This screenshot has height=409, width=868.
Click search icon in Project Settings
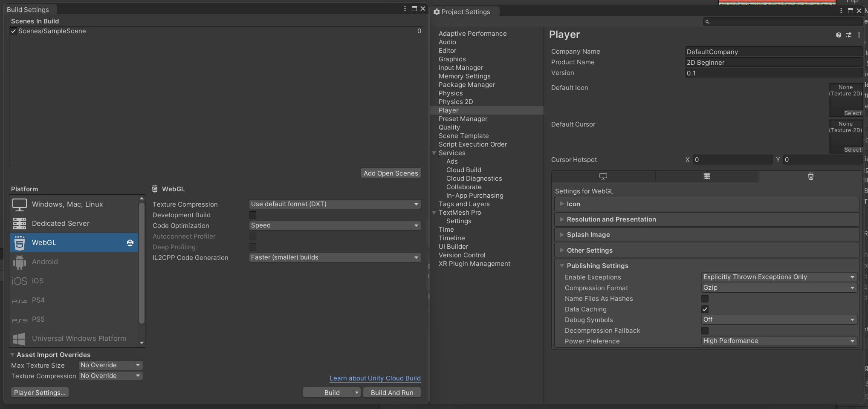[707, 22]
